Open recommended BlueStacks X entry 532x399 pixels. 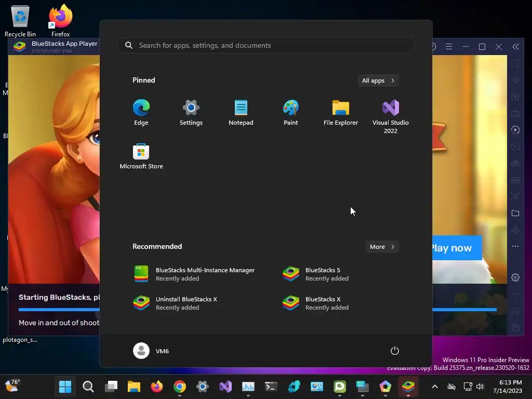(x=315, y=303)
